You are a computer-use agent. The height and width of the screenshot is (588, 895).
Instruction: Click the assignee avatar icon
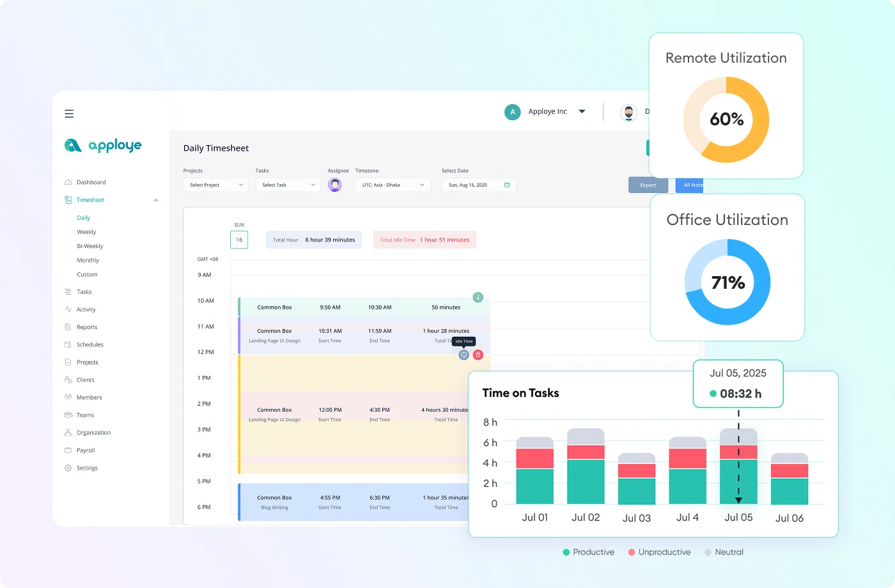335,185
